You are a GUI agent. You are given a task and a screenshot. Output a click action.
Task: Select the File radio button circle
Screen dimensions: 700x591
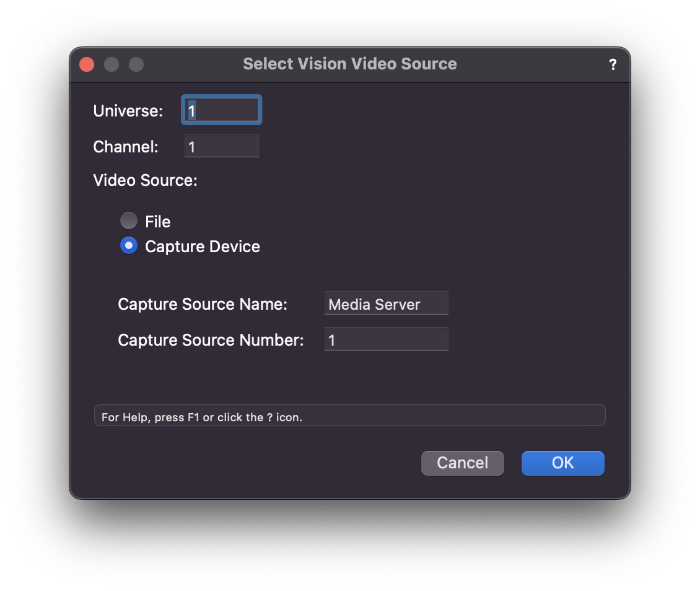(x=128, y=221)
